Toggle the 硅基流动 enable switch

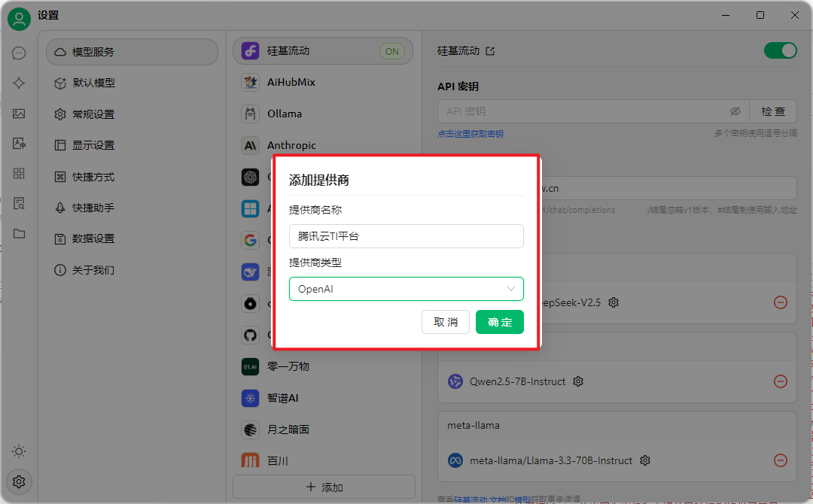781,50
